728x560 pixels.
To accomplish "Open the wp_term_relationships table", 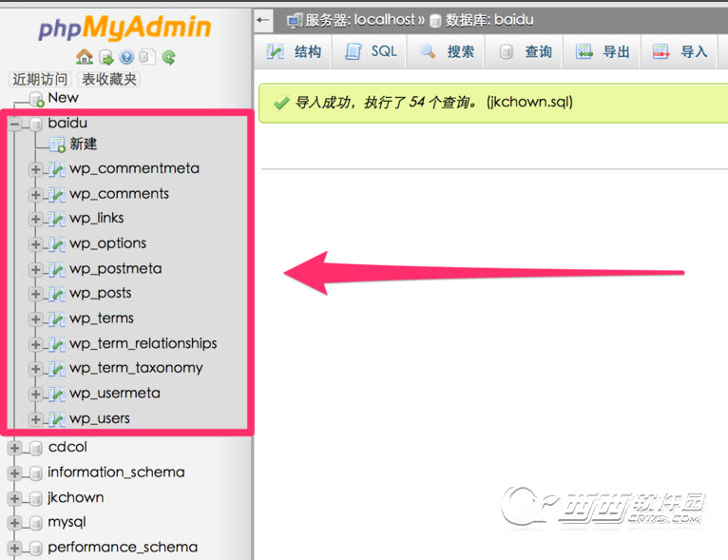I will [144, 343].
